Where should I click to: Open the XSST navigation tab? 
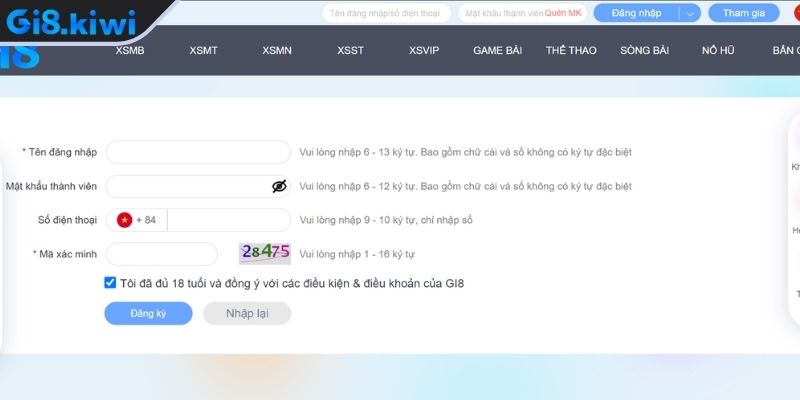350,50
